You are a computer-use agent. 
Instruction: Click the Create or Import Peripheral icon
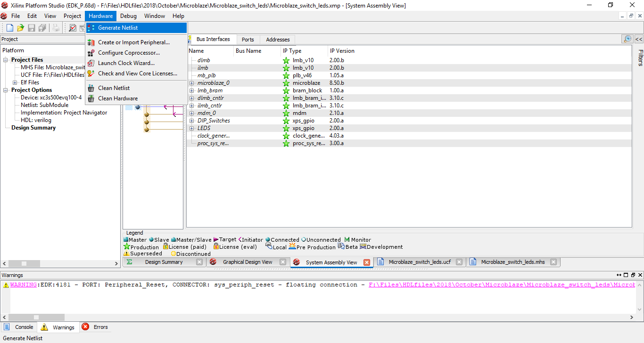pos(91,42)
